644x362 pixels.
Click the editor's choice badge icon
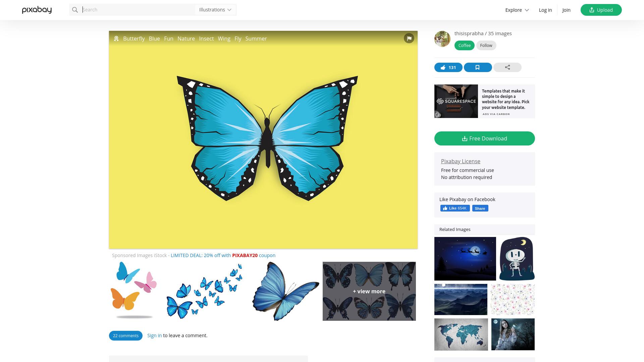(x=116, y=39)
